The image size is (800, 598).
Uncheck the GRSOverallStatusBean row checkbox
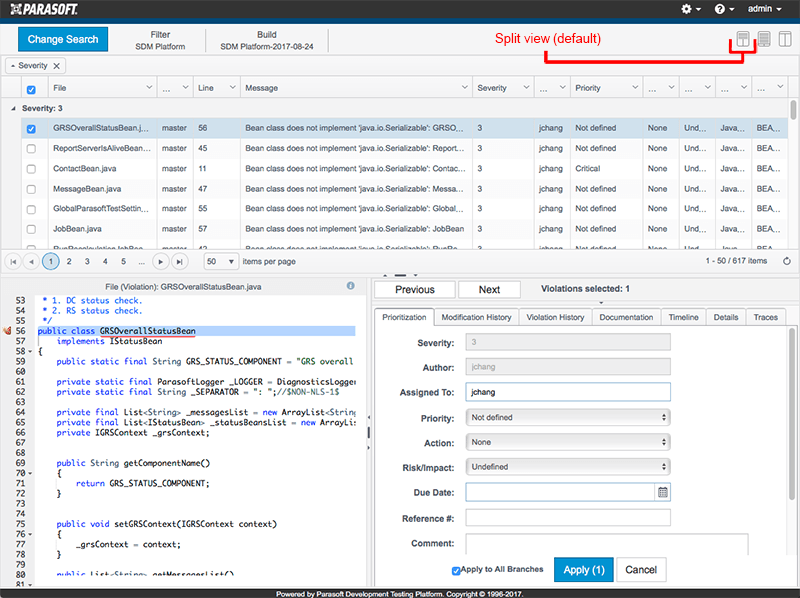point(31,129)
